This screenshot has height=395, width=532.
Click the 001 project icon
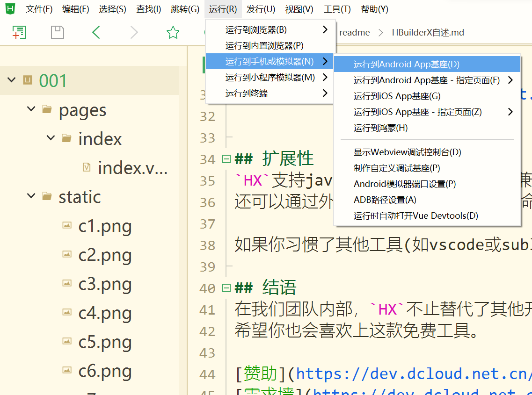pyautogui.click(x=28, y=80)
